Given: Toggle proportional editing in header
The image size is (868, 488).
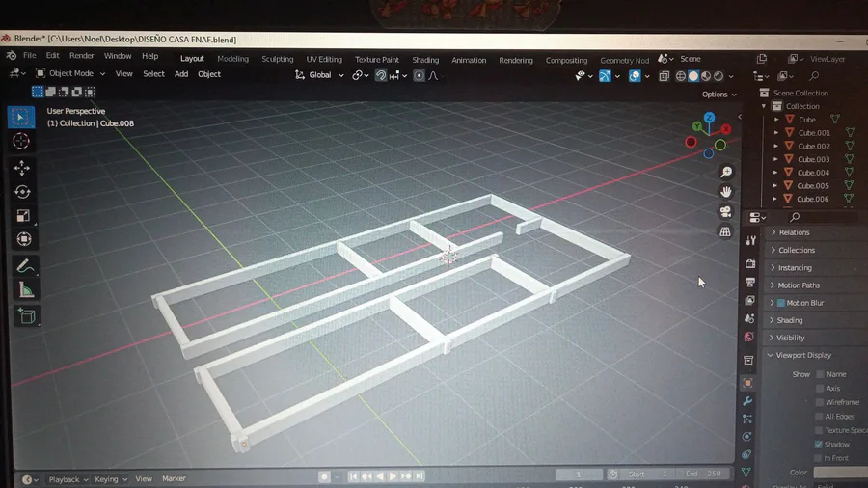Looking at the screenshot, I should [420, 76].
